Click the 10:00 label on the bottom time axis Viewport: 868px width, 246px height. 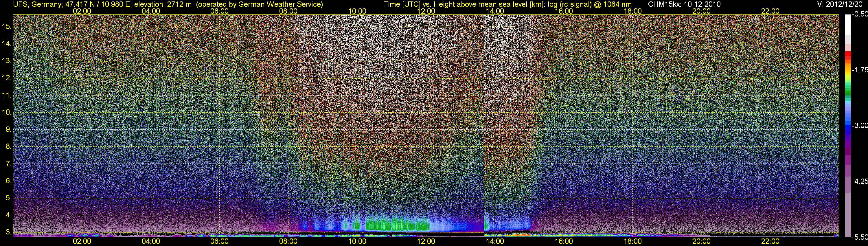[357, 241]
